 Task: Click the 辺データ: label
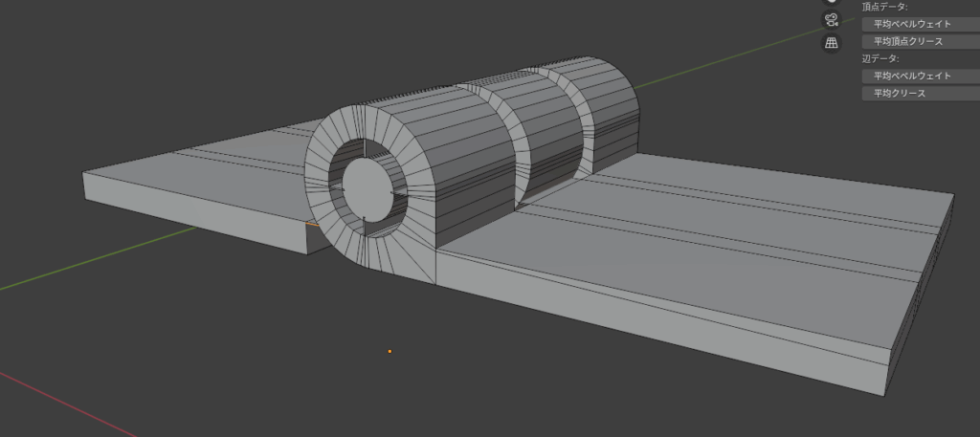click(880, 58)
